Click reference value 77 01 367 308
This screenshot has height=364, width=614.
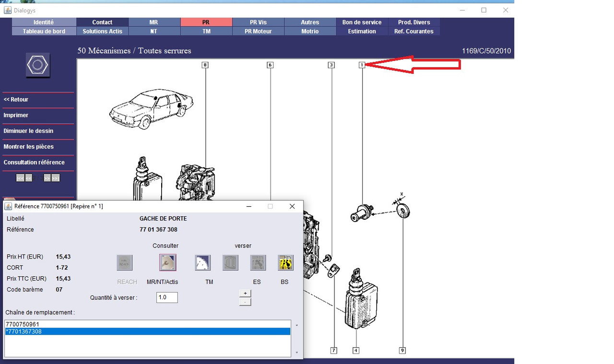158,230
